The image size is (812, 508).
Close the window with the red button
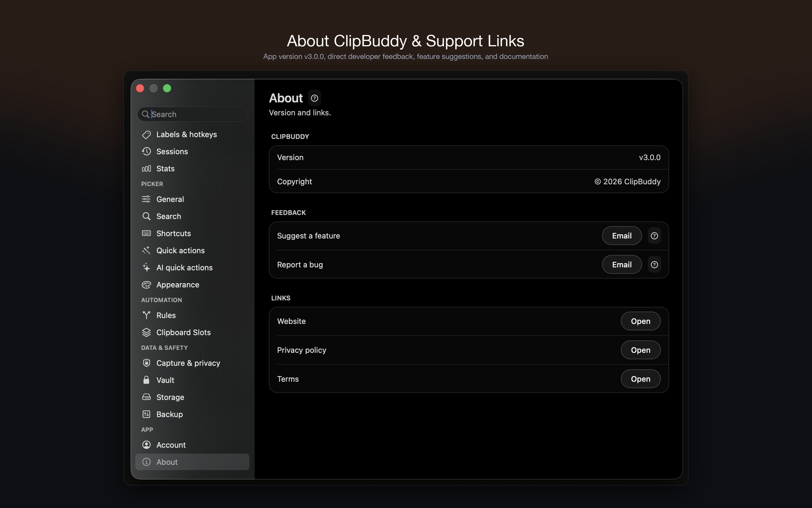[x=140, y=88]
